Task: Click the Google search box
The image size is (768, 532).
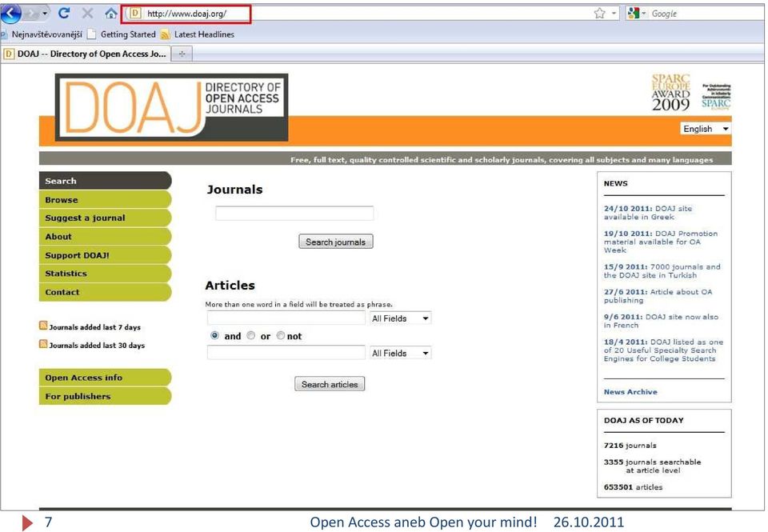Action: click(x=706, y=14)
